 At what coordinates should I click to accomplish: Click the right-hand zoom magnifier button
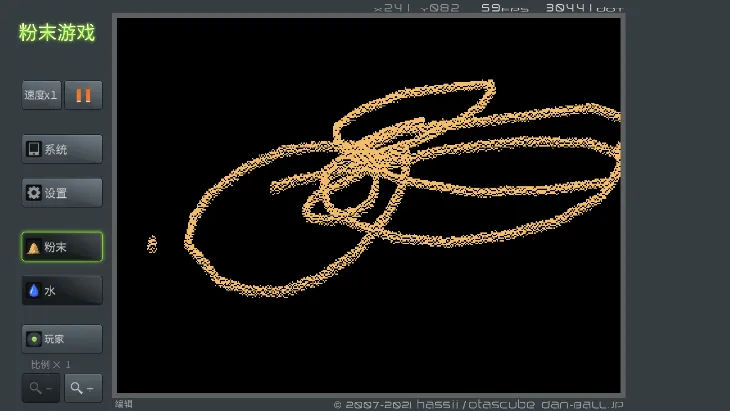[x=83, y=388]
